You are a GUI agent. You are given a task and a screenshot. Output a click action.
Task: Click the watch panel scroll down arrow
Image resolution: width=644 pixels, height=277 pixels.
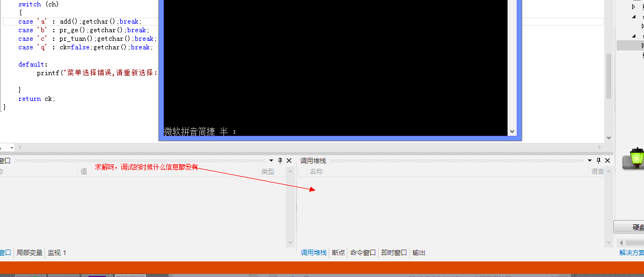(291, 243)
